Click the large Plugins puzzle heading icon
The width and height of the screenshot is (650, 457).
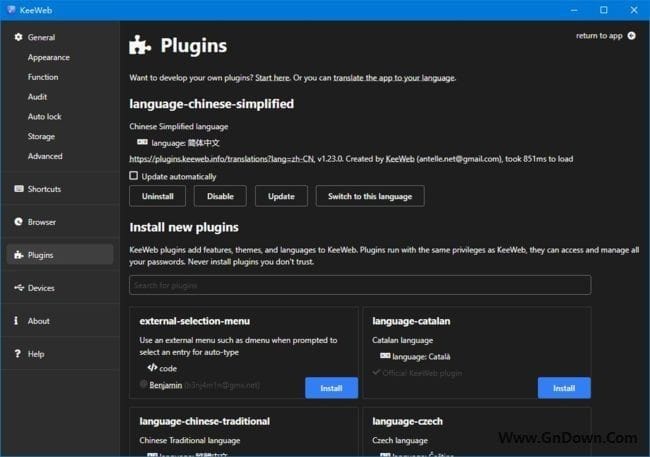point(140,45)
